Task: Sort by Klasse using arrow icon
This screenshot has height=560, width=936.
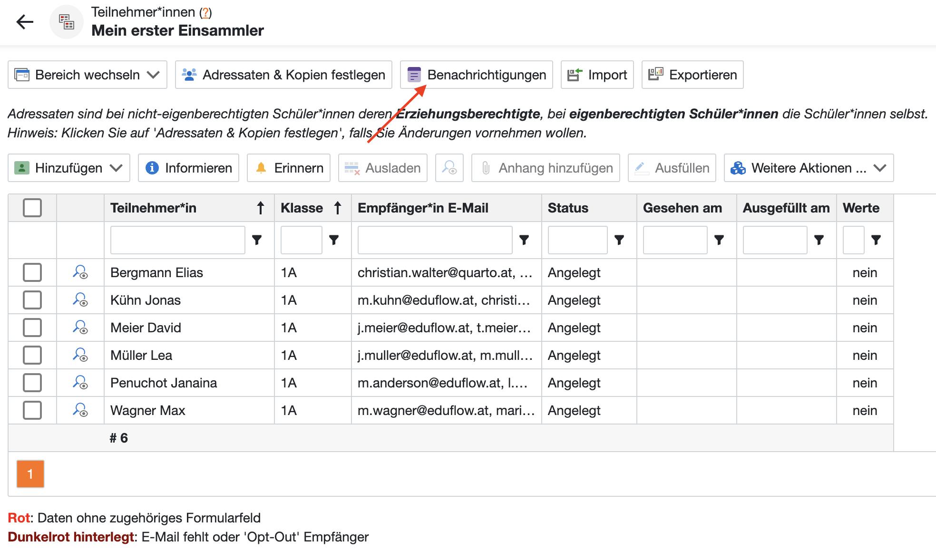Action: [338, 208]
